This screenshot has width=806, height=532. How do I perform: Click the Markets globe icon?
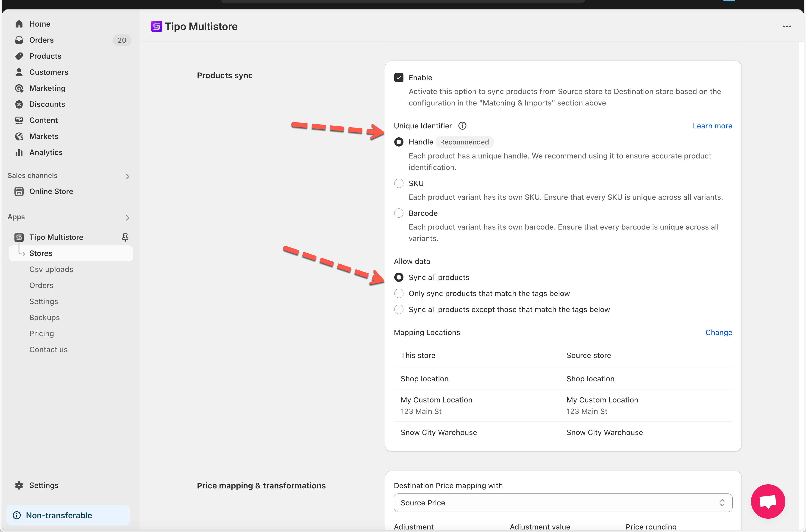coord(19,136)
